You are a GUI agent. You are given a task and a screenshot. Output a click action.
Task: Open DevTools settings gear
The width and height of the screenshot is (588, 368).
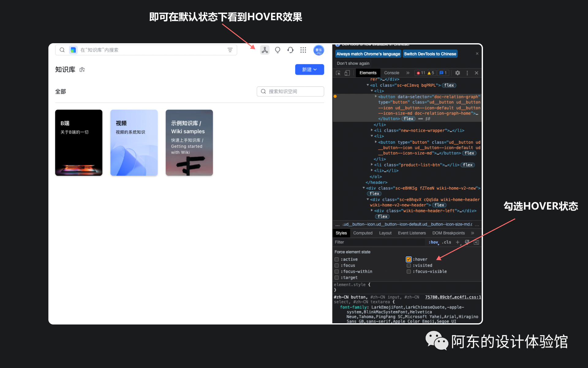[458, 73]
